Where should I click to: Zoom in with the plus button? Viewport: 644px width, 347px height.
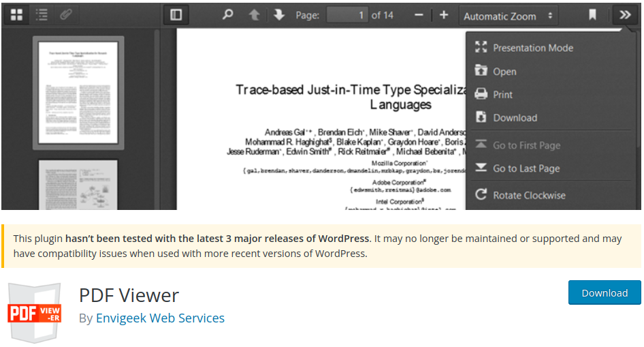click(444, 15)
